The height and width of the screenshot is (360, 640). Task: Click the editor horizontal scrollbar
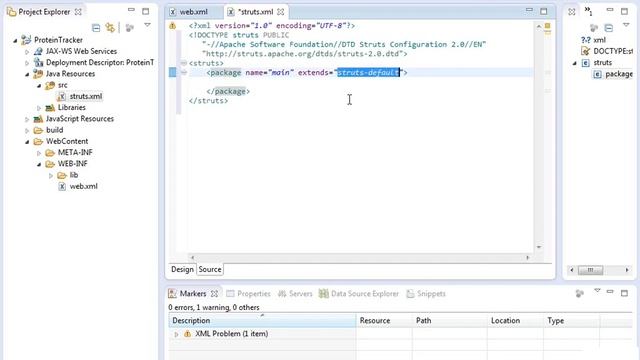(360, 258)
